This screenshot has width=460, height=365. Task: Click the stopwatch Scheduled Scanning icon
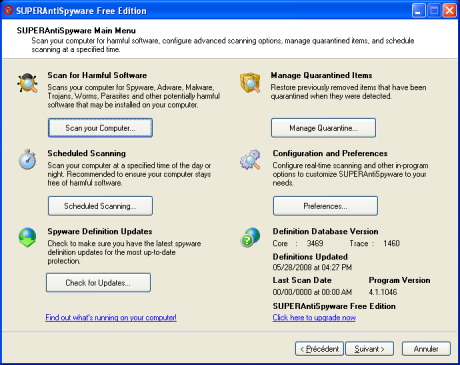[27, 160]
